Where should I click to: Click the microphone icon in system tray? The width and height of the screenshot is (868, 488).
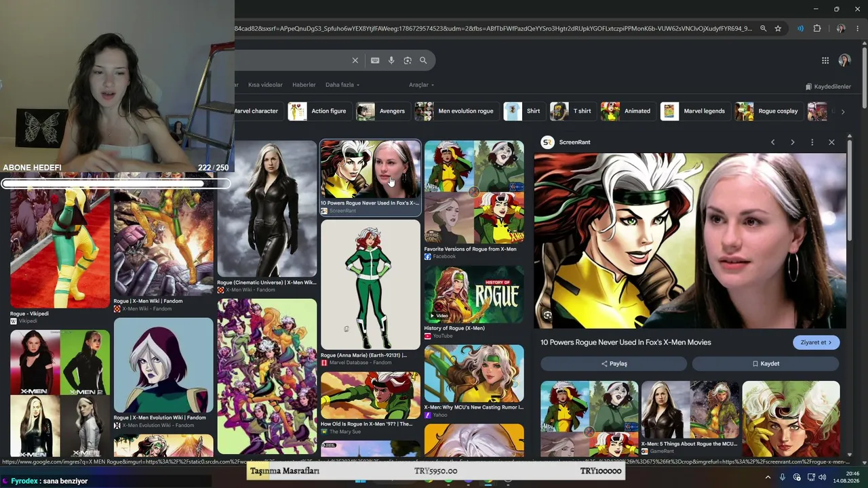[782, 477]
